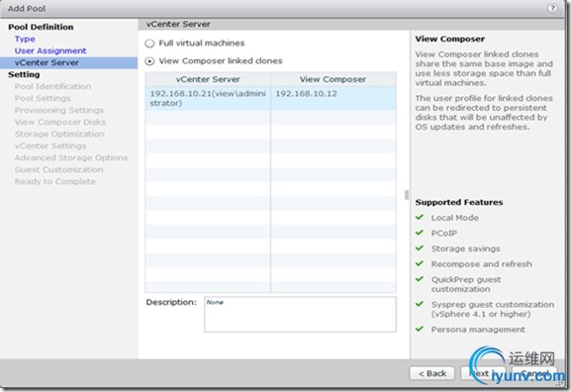
Task: Click the Description text box
Action: [300, 314]
